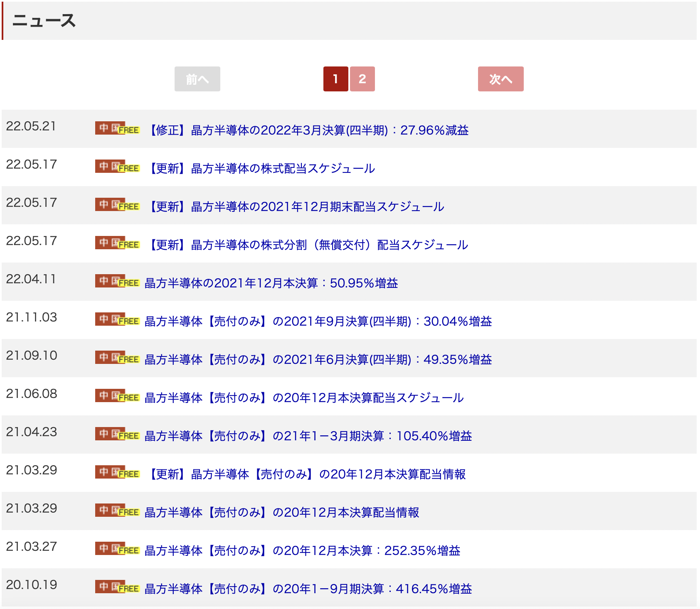Screen dimensions: 700x609
Task: Click the date 21.03.27
Action: 32,547
